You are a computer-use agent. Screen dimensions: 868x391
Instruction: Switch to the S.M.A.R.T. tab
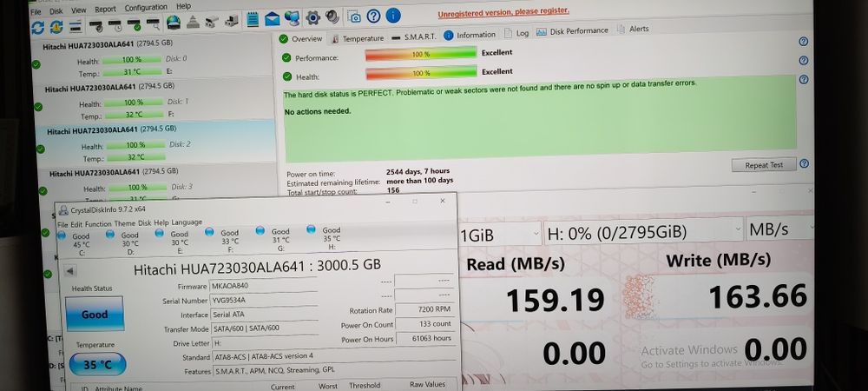click(413, 36)
